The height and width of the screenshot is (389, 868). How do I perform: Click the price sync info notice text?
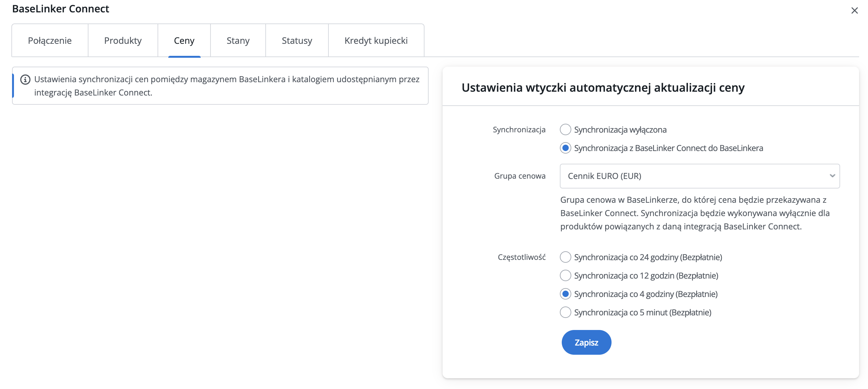[x=227, y=86]
